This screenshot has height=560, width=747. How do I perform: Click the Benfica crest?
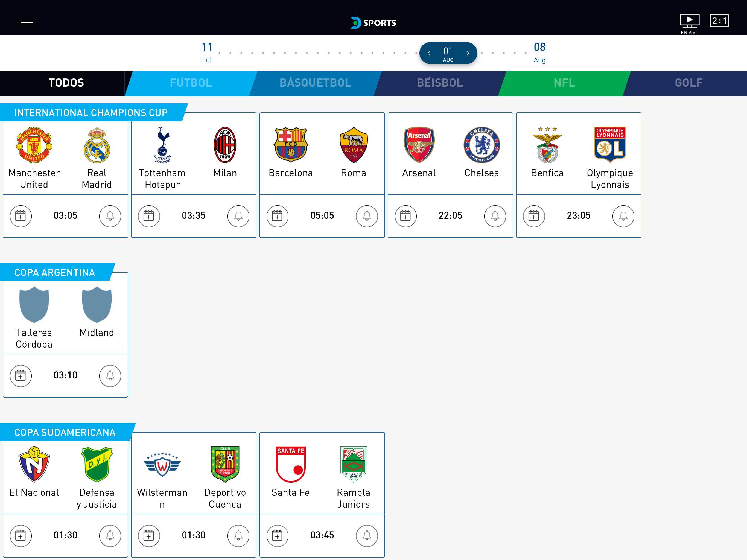(x=547, y=145)
